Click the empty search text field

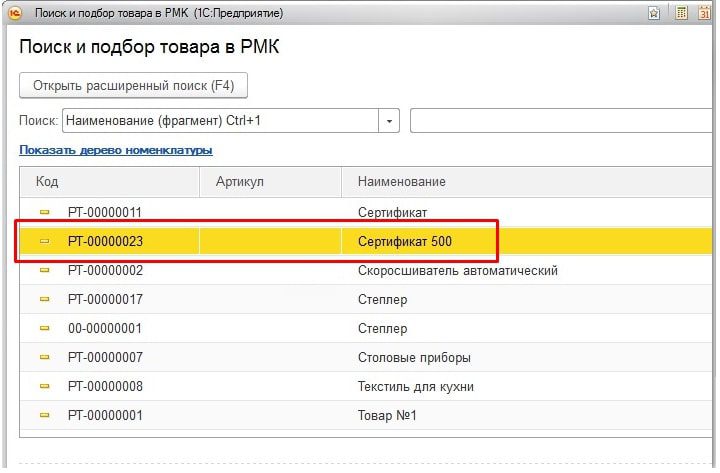click(x=560, y=121)
